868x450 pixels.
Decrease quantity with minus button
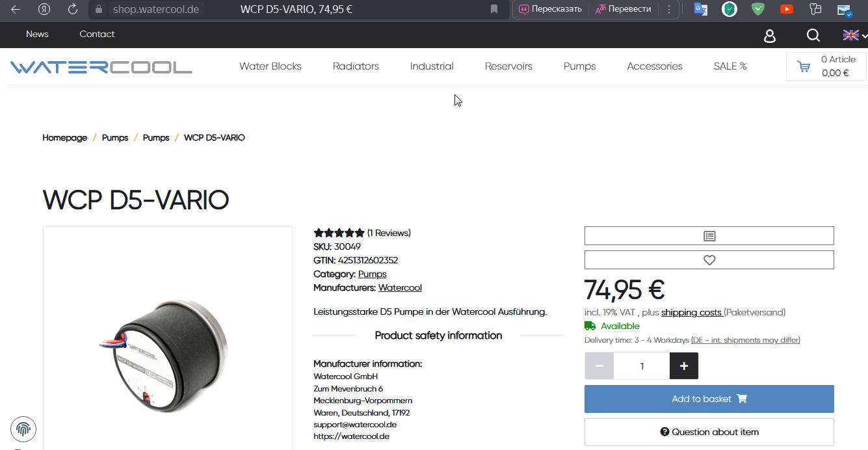[x=599, y=366]
